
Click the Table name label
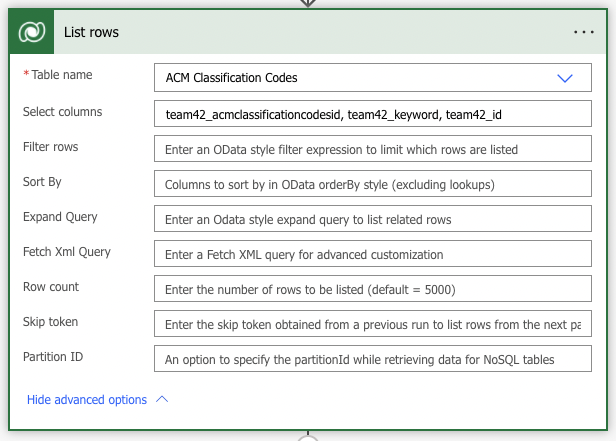click(x=62, y=75)
